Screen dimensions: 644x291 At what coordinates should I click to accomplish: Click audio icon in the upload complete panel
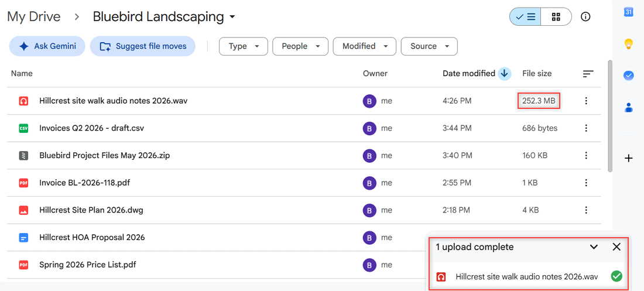pyautogui.click(x=441, y=276)
